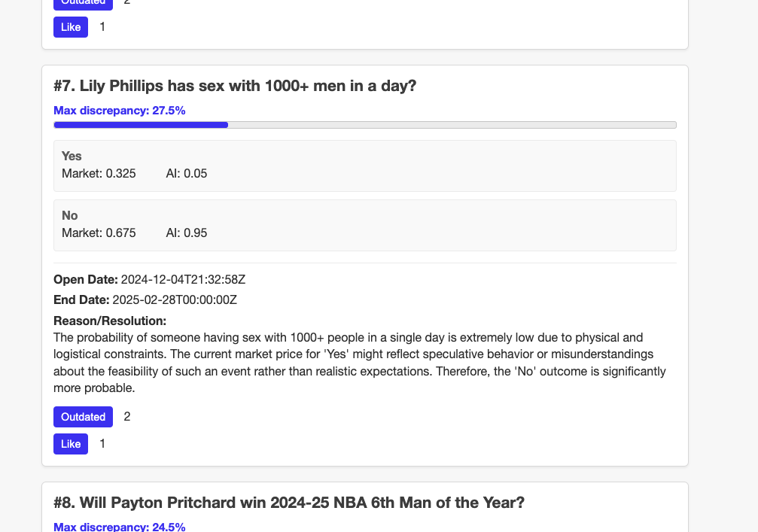The width and height of the screenshot is (758, 532).
Task: Click the Max discrepancy 27.5% label
Action: 120,111
